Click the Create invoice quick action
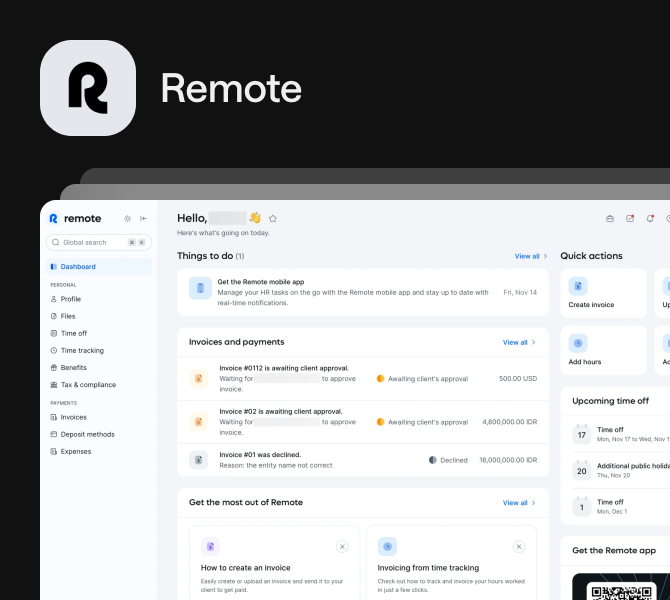The width and height of the screenshot is (670, 600). coord(603,293)
